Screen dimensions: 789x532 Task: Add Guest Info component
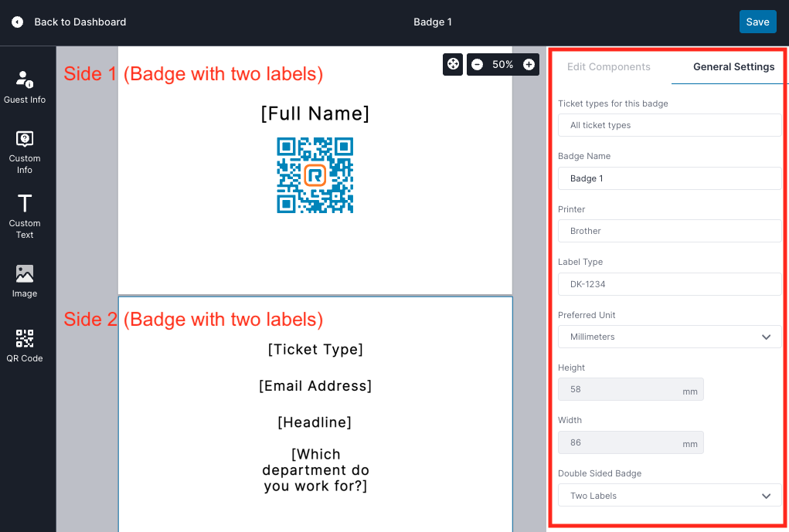(x=25, y=87)
